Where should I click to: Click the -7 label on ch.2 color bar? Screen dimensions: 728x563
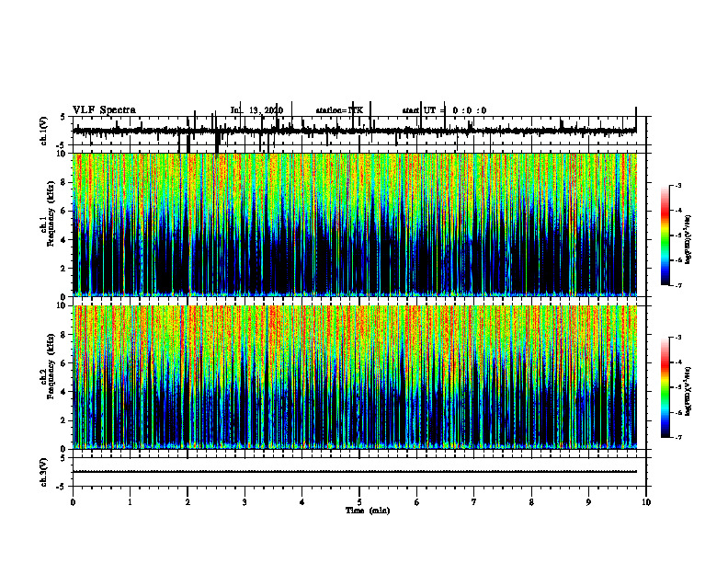678,438
